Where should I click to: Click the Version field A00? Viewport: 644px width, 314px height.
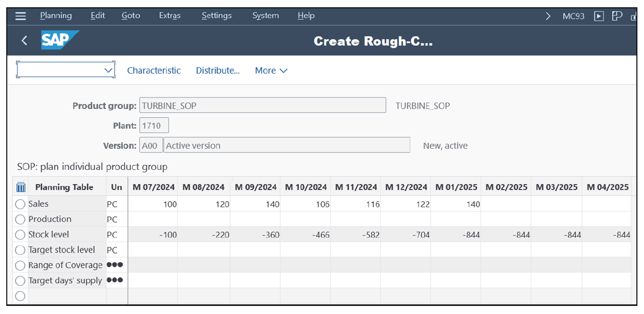pyautogui.click(x=151, y=145)
